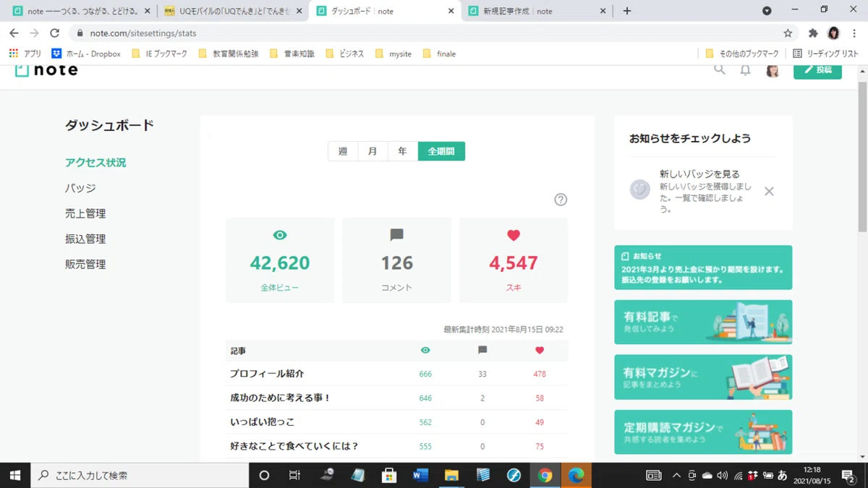This screenshot has width=868, height=488.
Task: Expand the IE ブックマーク bookmark folder
Action: point(159,53)
